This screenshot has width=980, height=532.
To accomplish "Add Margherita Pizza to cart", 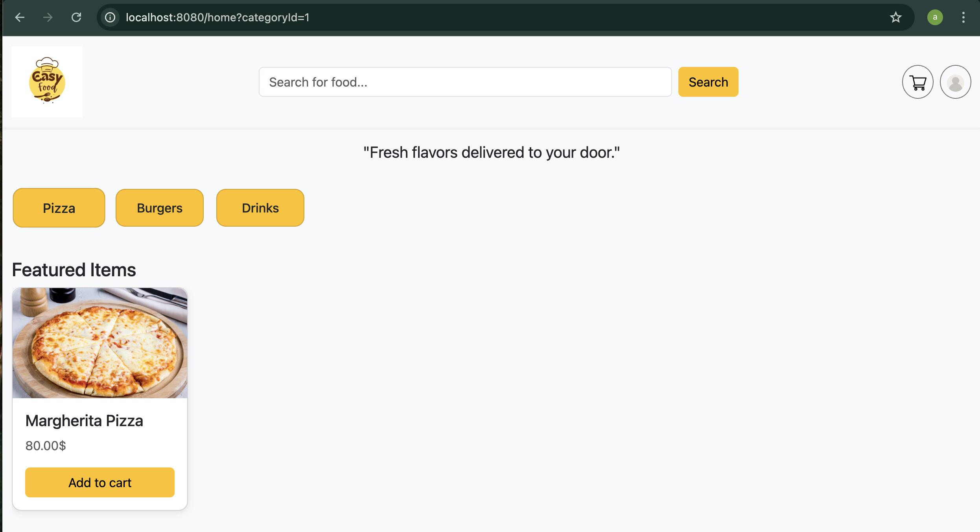I will [100, 482].
